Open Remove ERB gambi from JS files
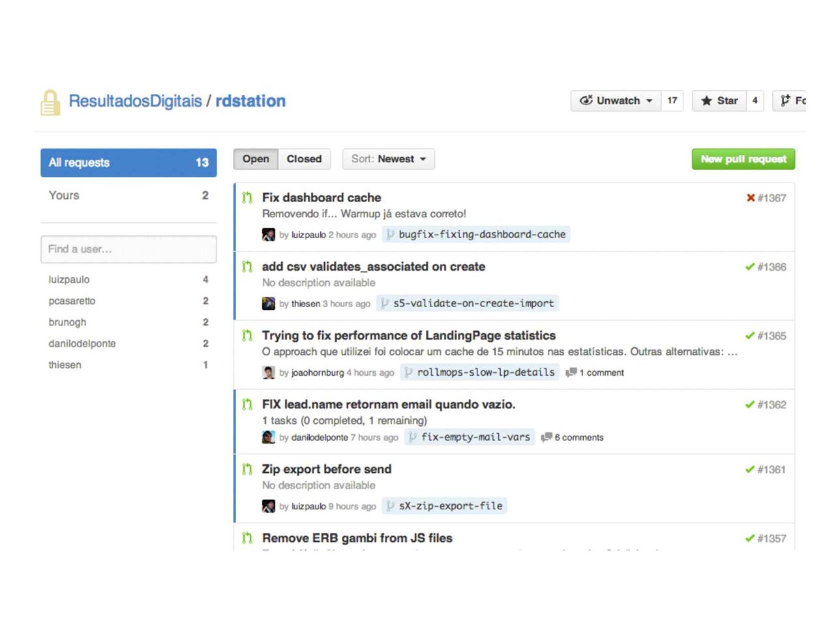The width and height of the screenshot is (840, 630). [x=357, y=538]
